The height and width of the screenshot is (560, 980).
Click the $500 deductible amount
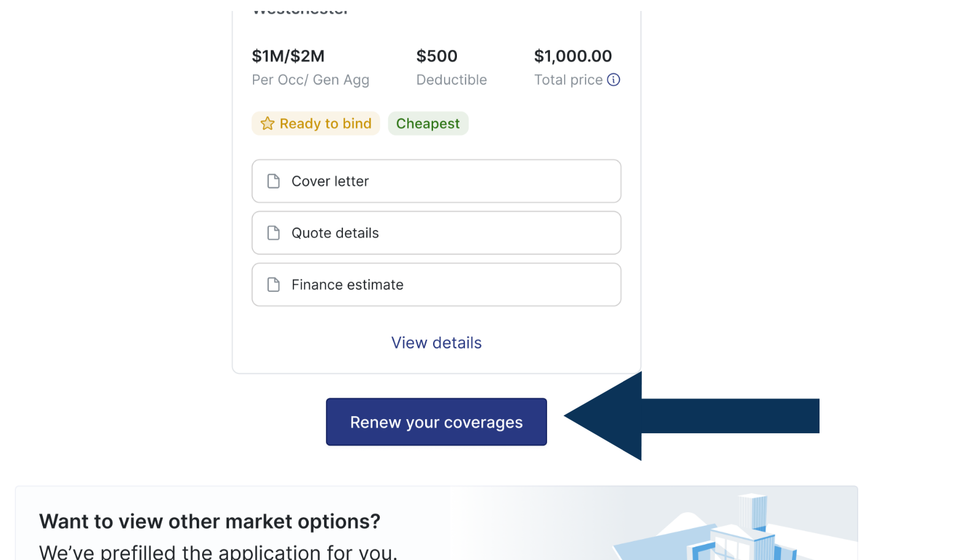pos(437,56)
